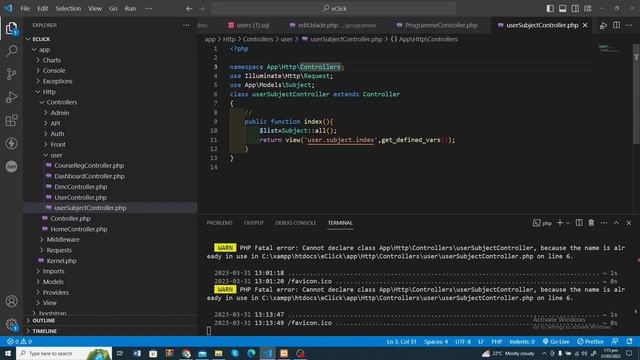Switch to DEBUG CONSOLE panel tab
Viewport: 640px width, 360px height.
coord(296,223)
